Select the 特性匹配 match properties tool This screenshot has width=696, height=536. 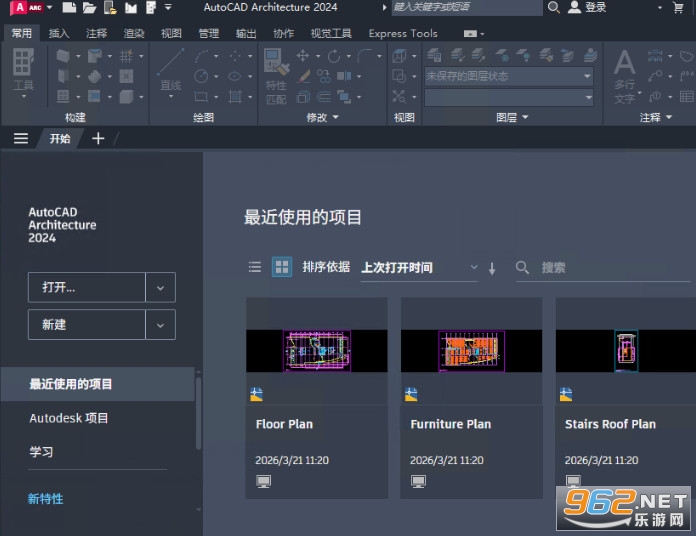[x=277, y=76]
